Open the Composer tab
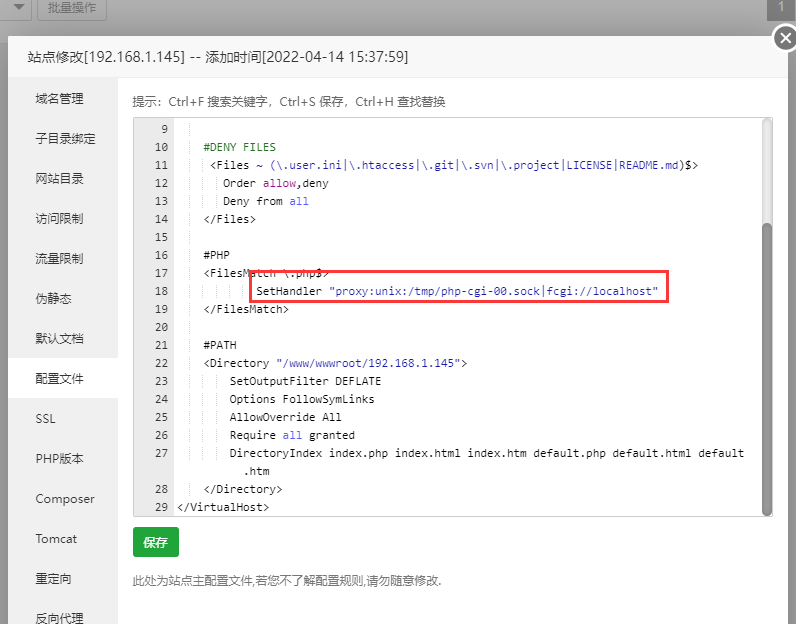 (x=65, y=499)
